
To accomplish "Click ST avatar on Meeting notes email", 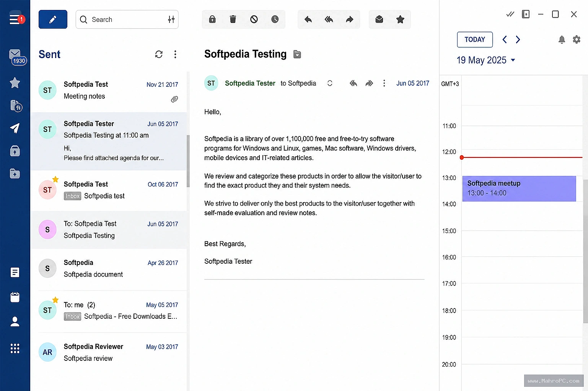I will click(x=47, y=90).
